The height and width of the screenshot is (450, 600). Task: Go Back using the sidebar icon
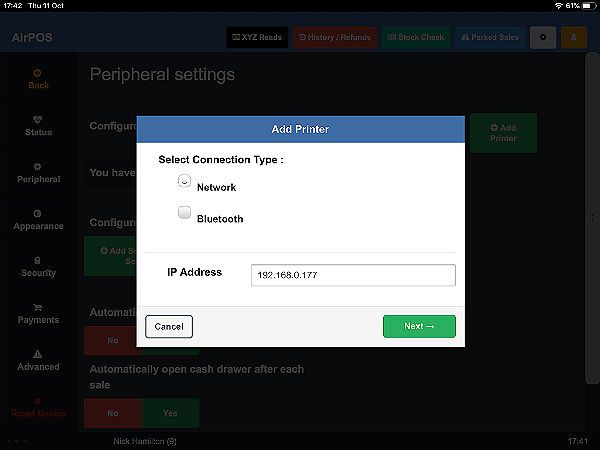[x=38, y=79]
